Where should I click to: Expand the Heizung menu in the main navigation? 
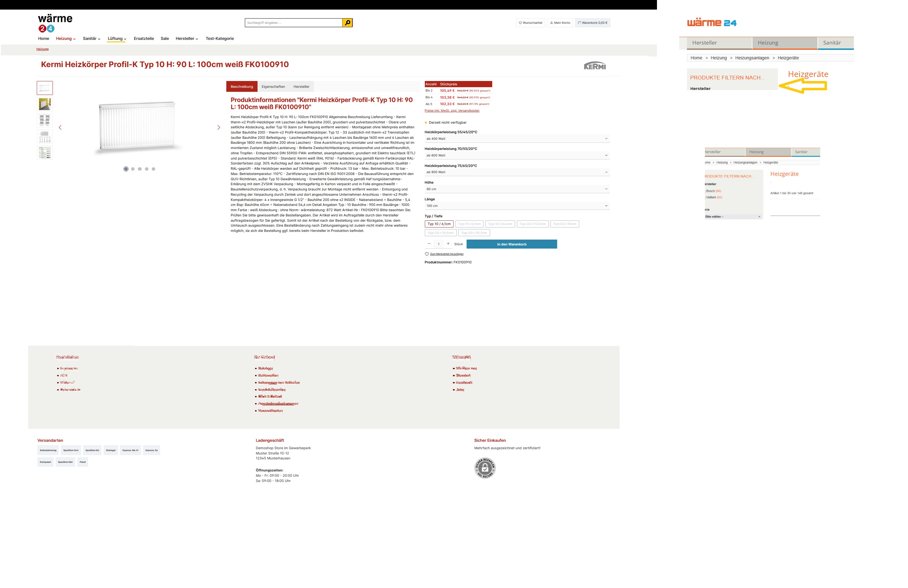(66, 39)
